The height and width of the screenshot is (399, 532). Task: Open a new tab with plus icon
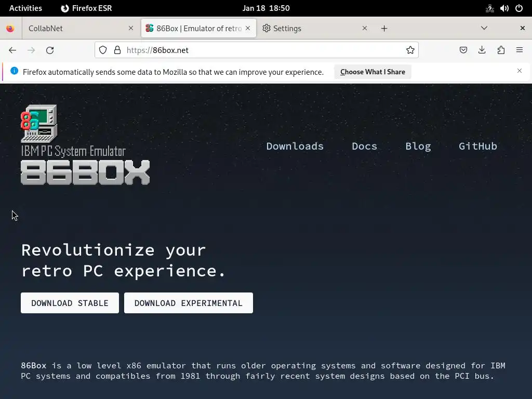pyautogui.click(x=384, y=29)
